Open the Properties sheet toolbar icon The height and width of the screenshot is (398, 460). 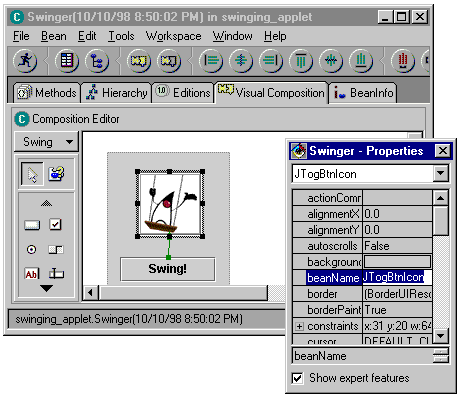click(x=67, y=61)
